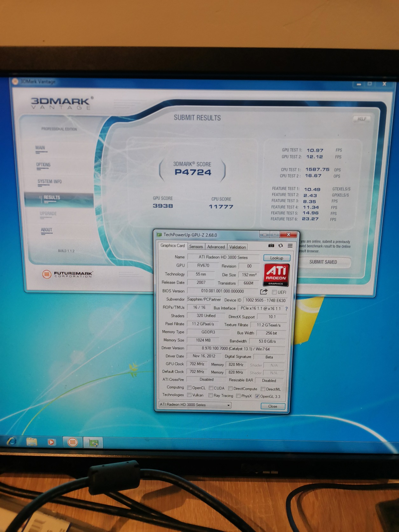Click the Die Size 192 mm² value

coord(249,275)
